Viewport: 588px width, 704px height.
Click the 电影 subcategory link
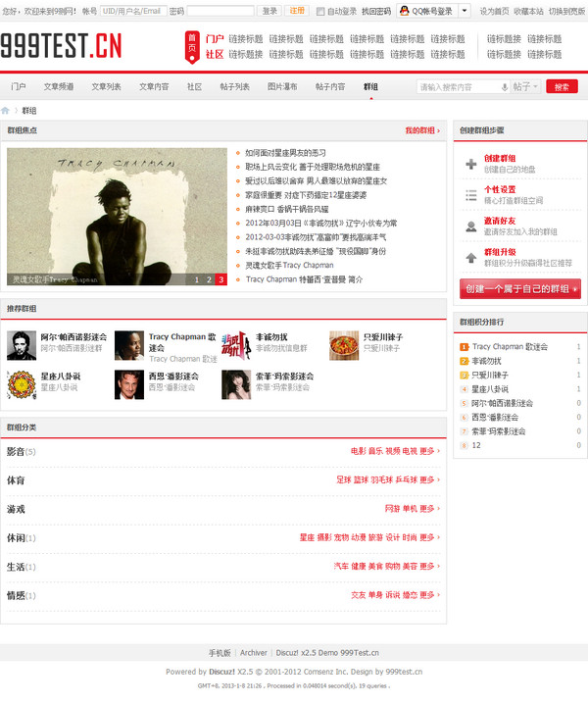(x=358, y=451)
